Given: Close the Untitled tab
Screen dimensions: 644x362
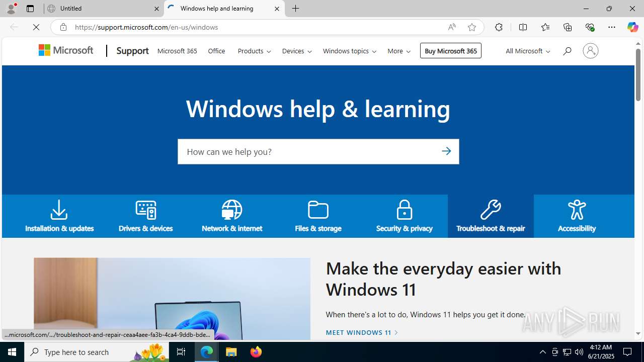Looking at the screenshot, I should (x=156, y=9).
